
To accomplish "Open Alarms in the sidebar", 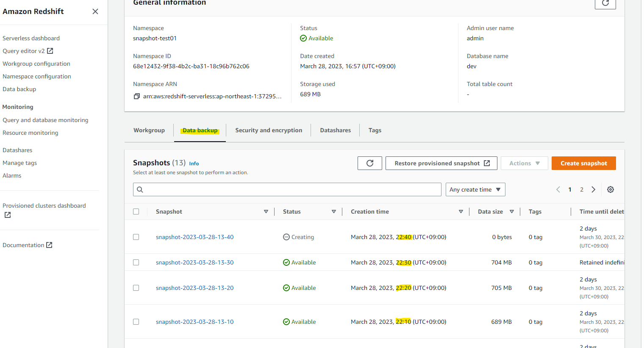I will pyautogui.click(x=12, y=175).
